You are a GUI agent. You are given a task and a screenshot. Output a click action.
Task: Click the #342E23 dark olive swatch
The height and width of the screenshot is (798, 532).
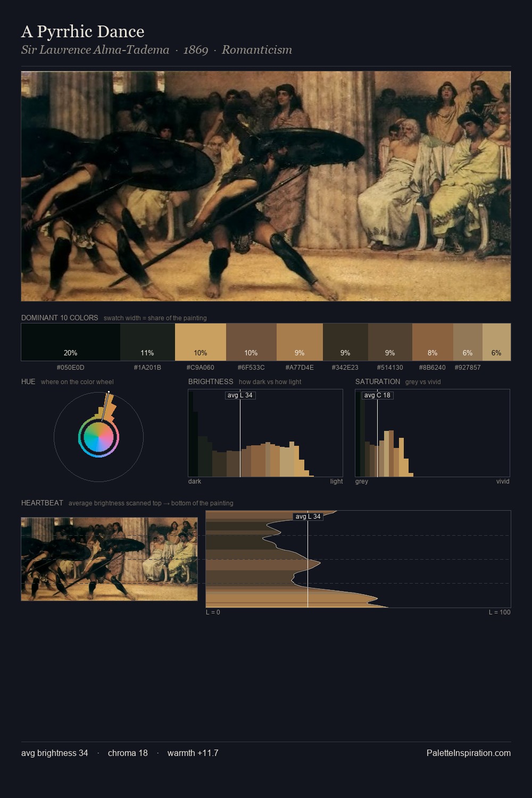(x=345, y=342)
